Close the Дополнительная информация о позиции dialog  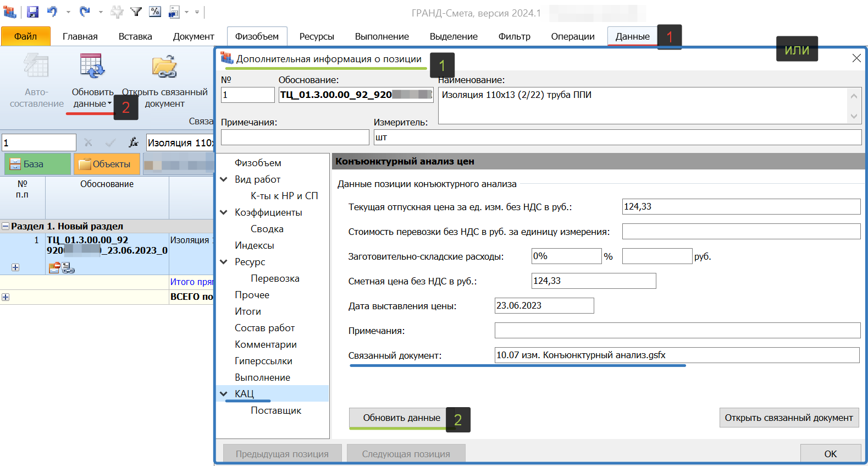tap(856, 58)
